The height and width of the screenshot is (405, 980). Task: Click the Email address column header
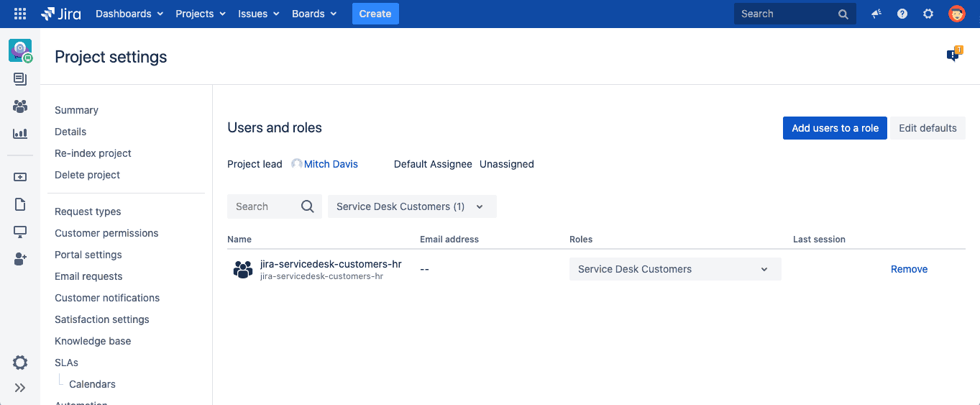click(x=449, y=239)
